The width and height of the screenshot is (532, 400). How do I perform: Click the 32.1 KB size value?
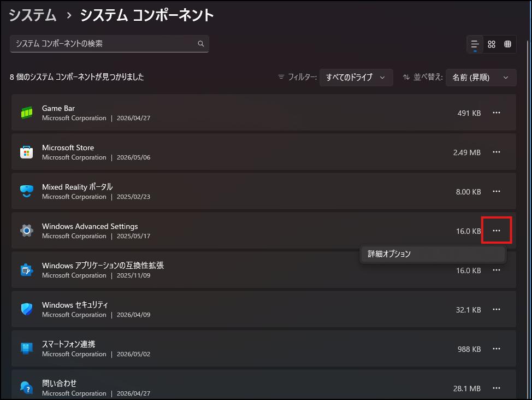[x=468, y=310]
